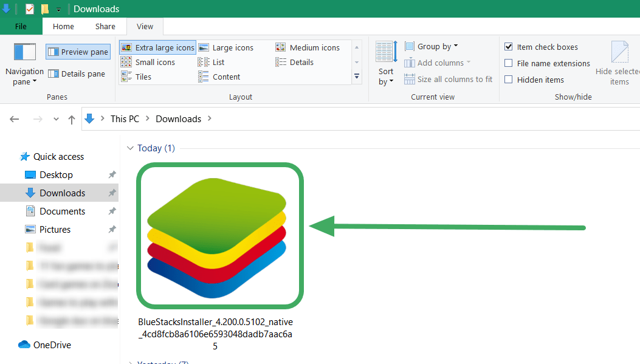Click the BlueStacksInstaller file name text
This screenshot has width=640, height=364.
215,334
